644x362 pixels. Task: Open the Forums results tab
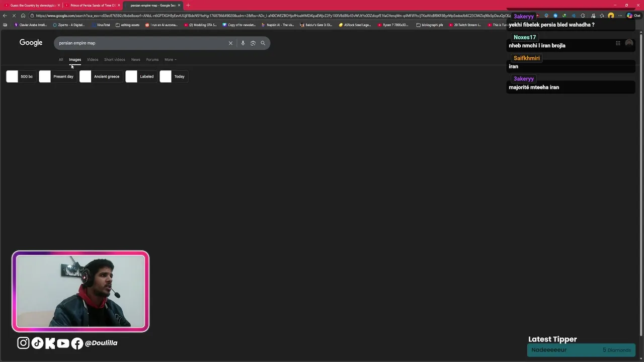click(152, 59)
